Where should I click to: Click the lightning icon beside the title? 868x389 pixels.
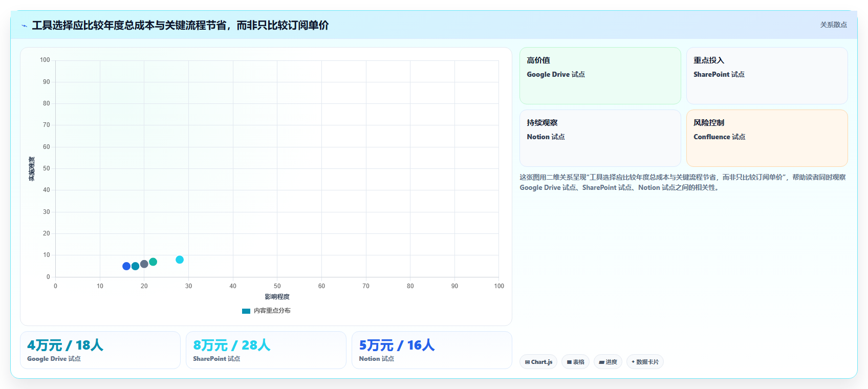click(24, 26)
